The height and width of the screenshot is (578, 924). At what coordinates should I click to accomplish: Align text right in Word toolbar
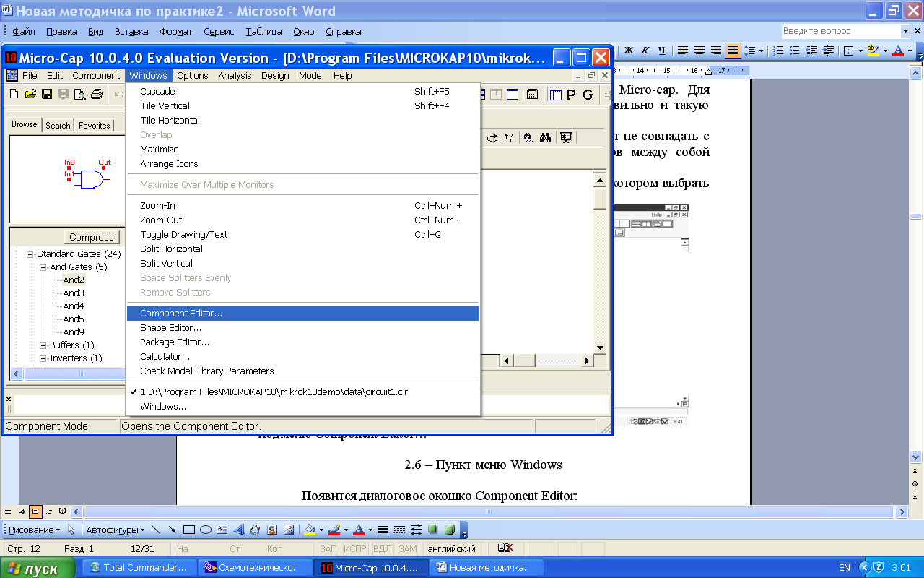click(715, 51)
